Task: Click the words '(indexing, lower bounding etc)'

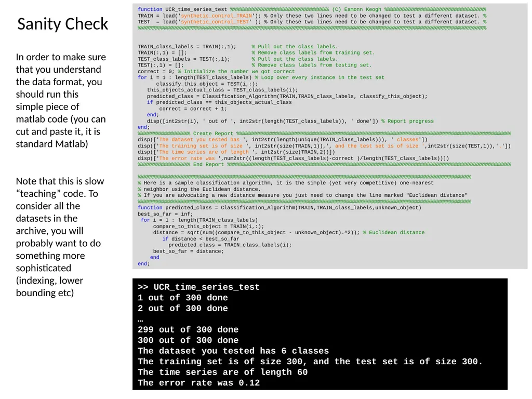Action: click(49, 287)
